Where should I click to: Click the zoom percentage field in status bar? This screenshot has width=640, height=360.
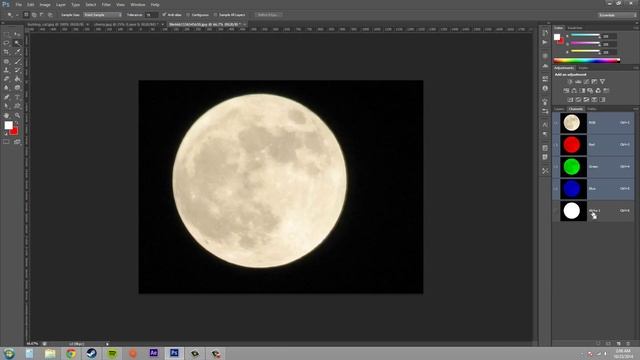(33, 344)
